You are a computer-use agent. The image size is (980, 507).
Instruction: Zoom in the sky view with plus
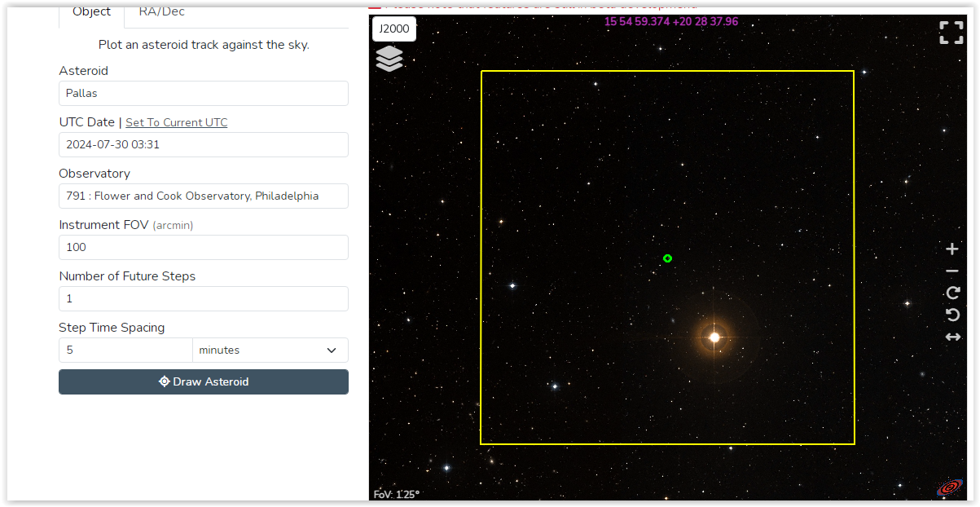[952, 249]
